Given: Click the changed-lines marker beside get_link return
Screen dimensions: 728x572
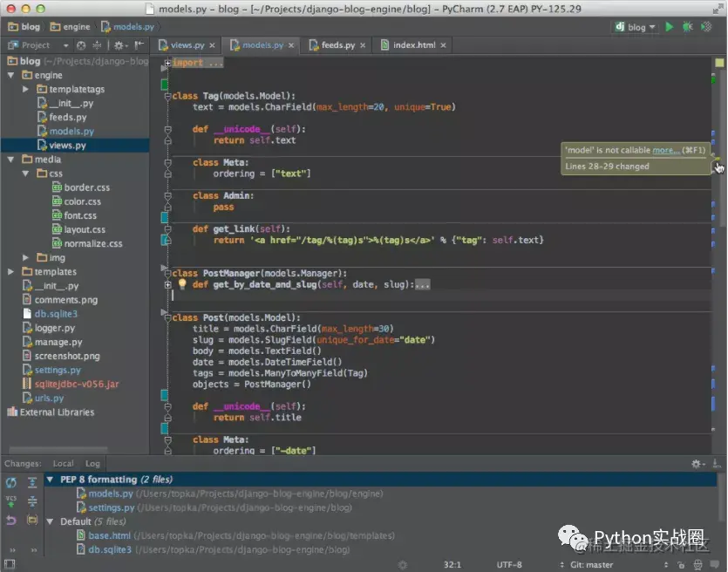Looking at the screenshot, I should coord(165,240).
